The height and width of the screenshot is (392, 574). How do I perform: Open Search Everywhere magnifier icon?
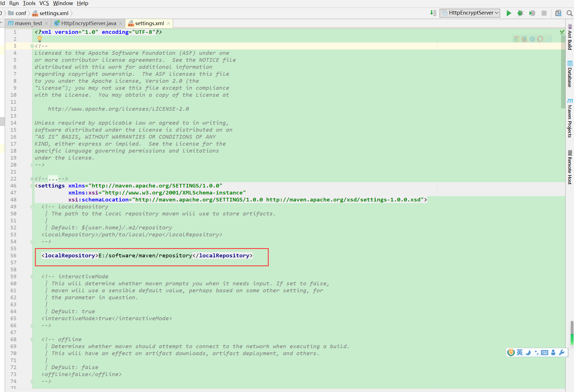(569, 13)
